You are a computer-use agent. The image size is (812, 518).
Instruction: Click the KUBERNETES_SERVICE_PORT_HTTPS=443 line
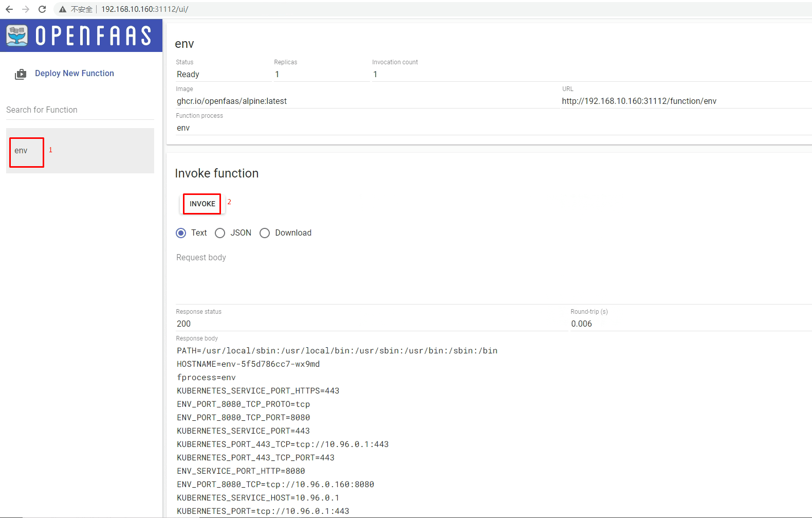pyautogui.click(x=258, y=391)
